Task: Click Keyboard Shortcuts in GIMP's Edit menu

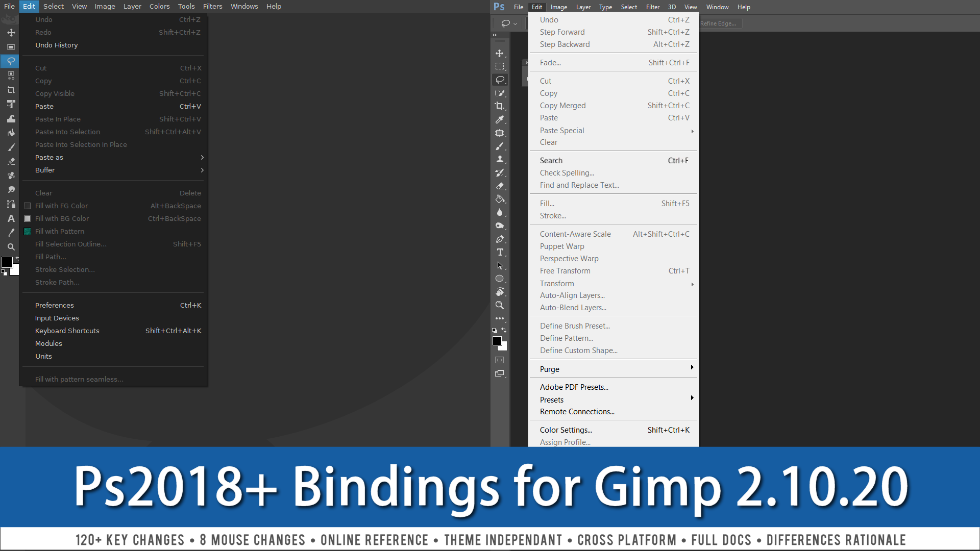Action: (x=67, y=331)
